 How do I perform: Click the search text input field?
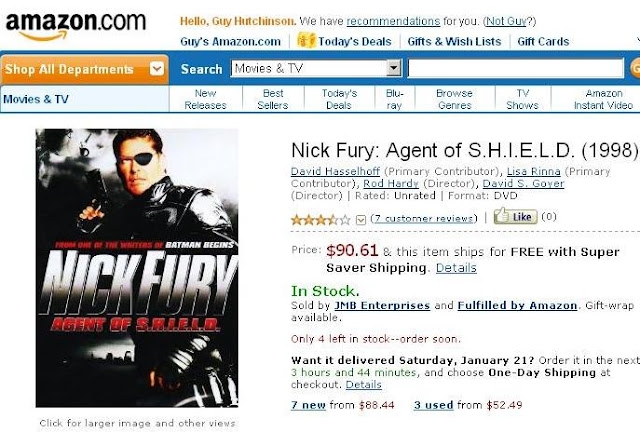pos(514,69)
